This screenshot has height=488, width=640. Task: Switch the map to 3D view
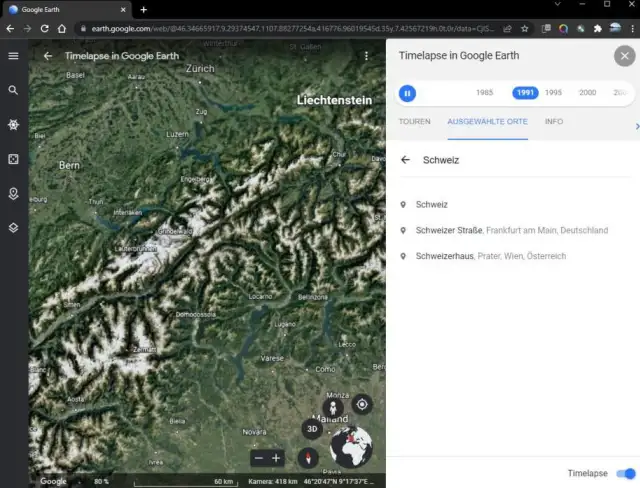pyautogui.click(x=312, y=429)
